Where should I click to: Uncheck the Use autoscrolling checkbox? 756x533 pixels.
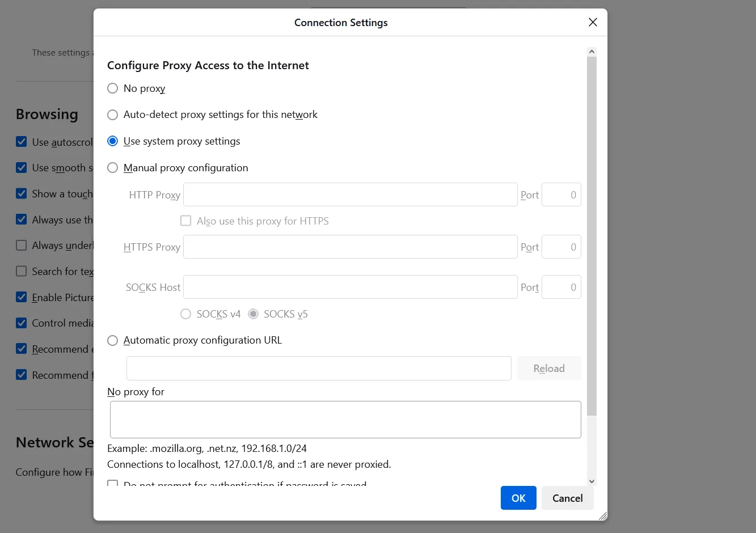pyautogui.click(x=22, y=142)
